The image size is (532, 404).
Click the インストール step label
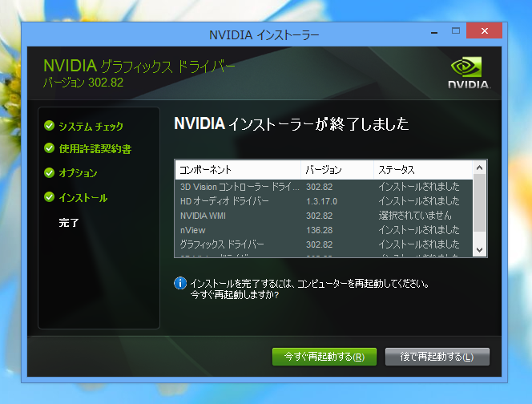83,197
